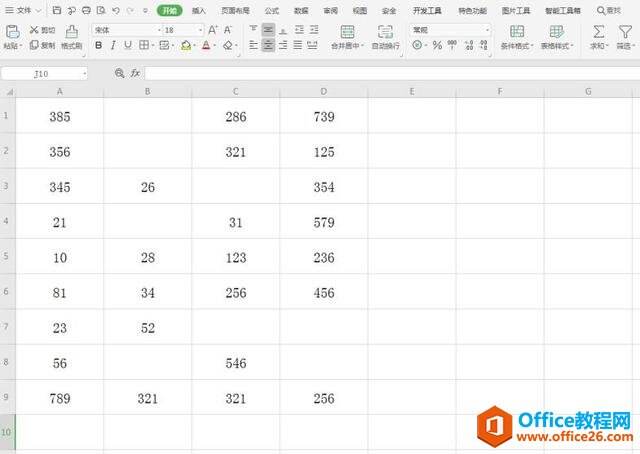This screenshot has width=640, height=454.
Task: Click the Select All corner of grid
Action: (8, 92)
